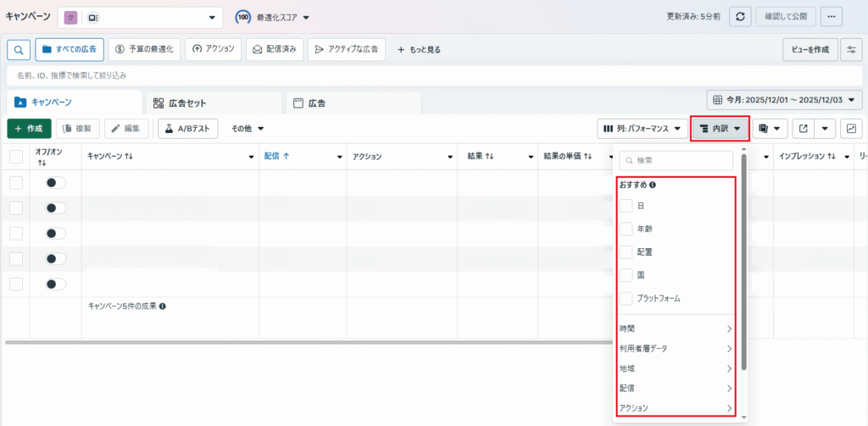Click the A/Bテスト button
This screenshot has width=868, height=426.
(x=188, y=129)
